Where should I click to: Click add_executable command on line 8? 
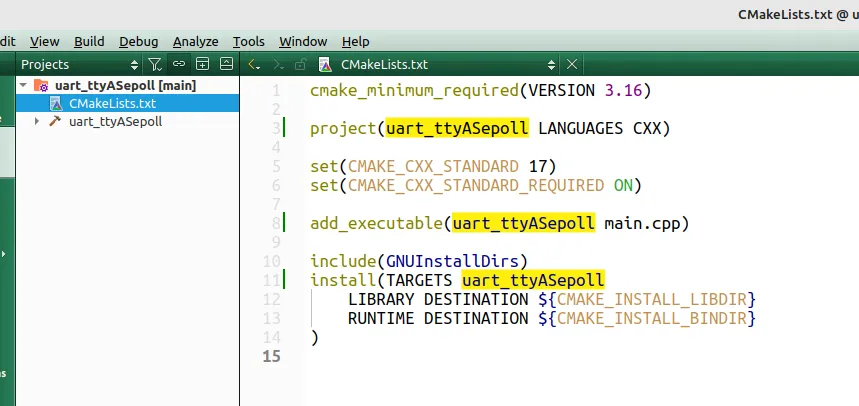click(376, 224)
